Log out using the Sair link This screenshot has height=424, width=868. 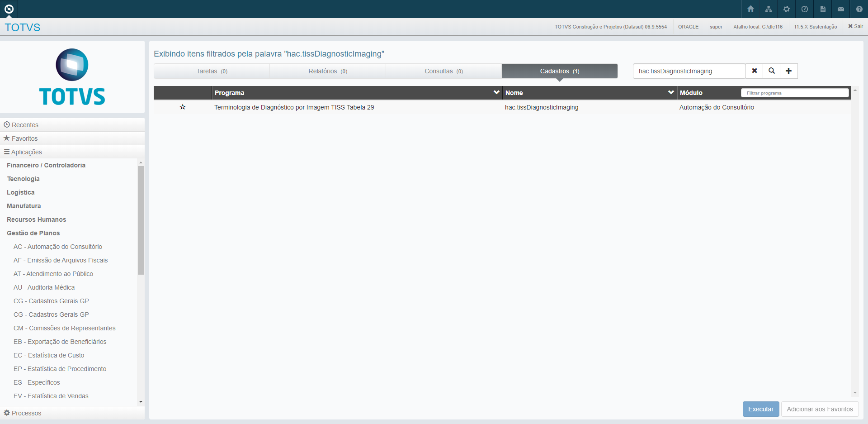tap(855, 27)
